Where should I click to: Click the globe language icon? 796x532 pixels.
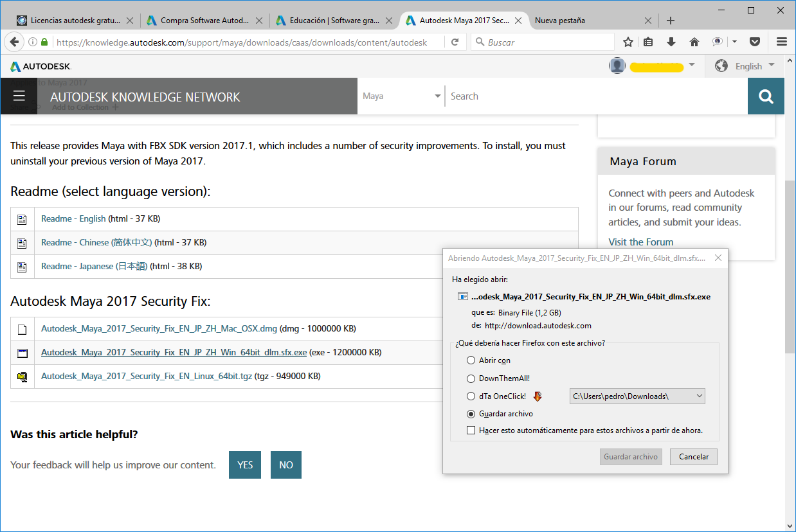coord(721,66)
